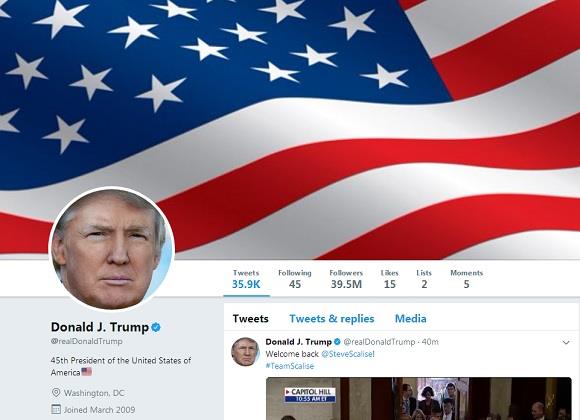Viewport: 580px width, 420px height.
Task: Select the Tweets tab above the timeline
Action: [250, 319]
